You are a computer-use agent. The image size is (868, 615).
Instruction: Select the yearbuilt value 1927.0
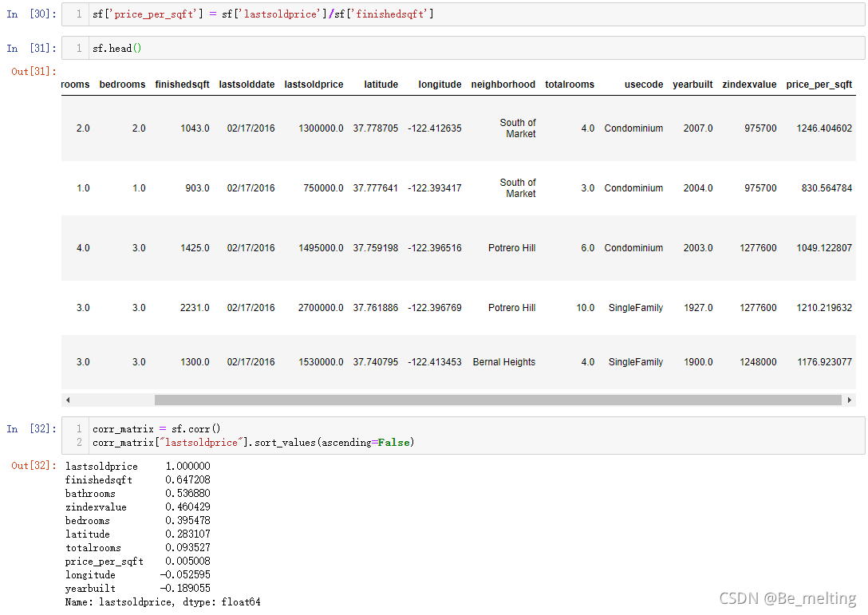pyautogui.click(x=698, y=307)
